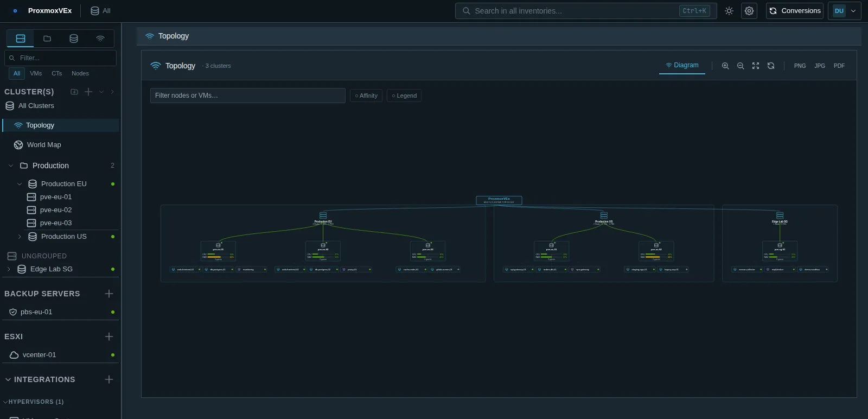Toggle the Affinity option
This screenshot has width=868, height=419.
click(366, 96)
